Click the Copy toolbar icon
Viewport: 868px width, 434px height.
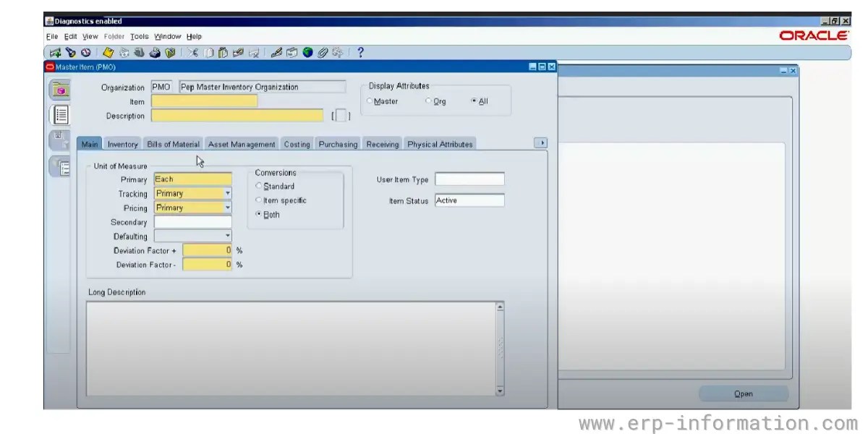pyautogui.click(x=210, y=51)
